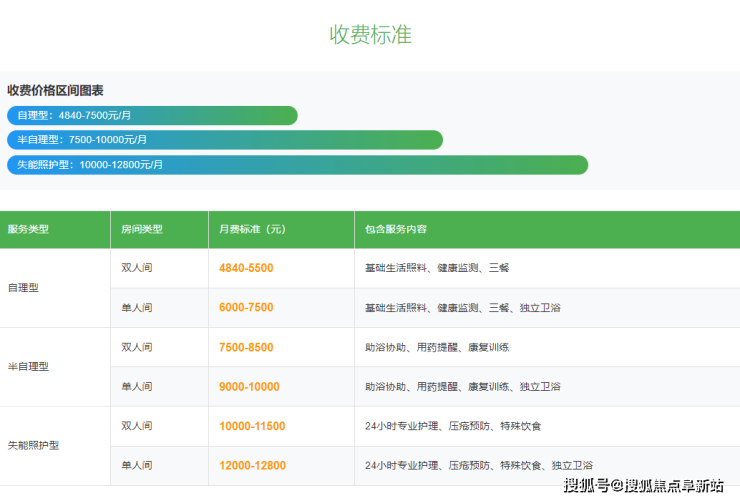The image size is (740, 501).
Task: Click the 收费价格区间图表 heading
Action: click(55, 90)
